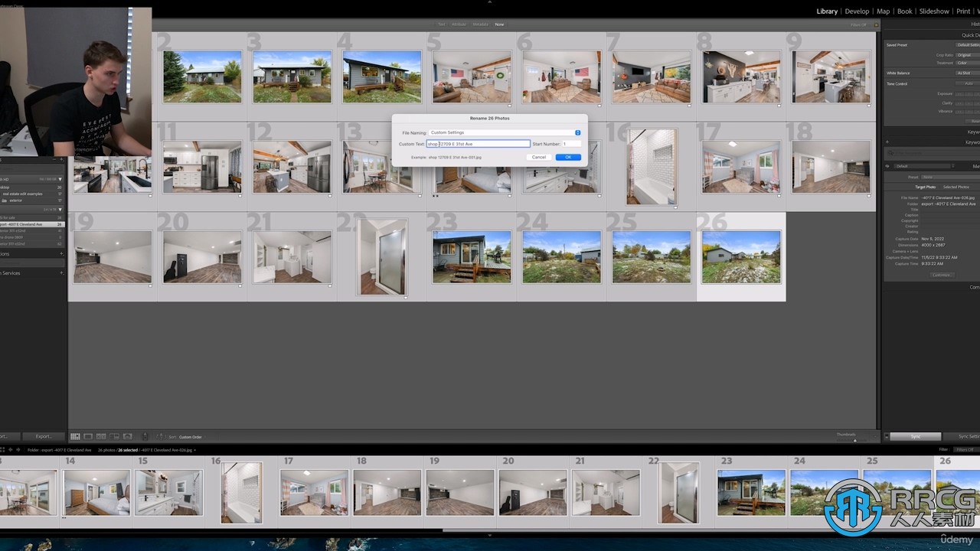Select Metadata in library filter bar
The width and height of the screenshot is (980, 551).
[480, 24]
